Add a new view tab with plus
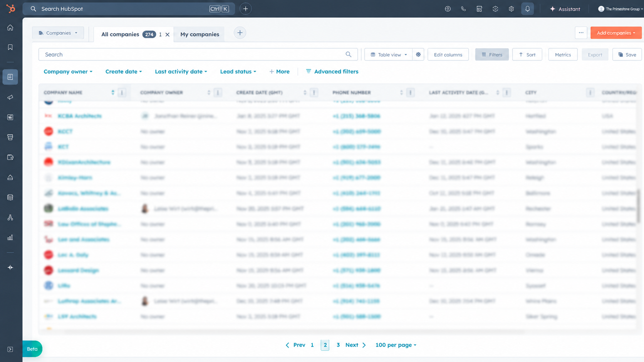The image size is (644, 362). [x=240, y=33]
